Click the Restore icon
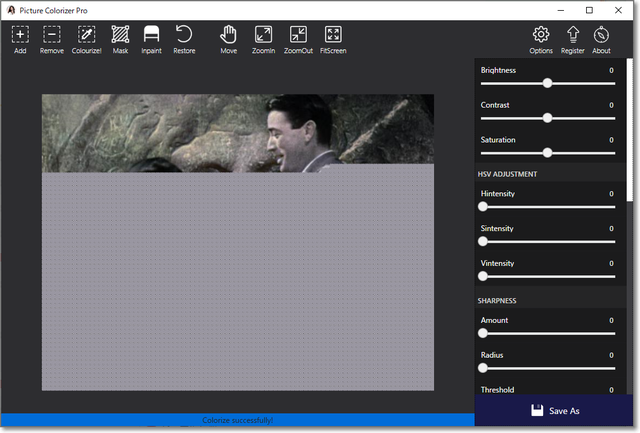Screen dimensions: 640x433 (184, 35)
